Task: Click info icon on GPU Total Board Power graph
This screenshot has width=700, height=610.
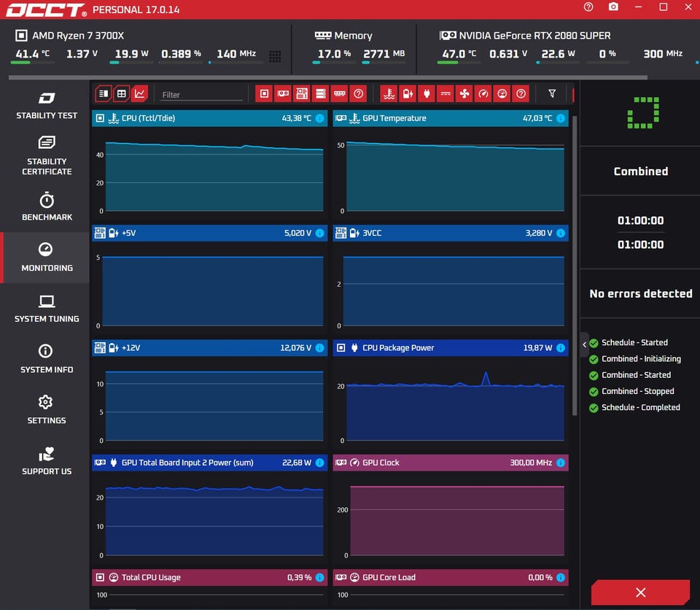Action: coord(319,463)
